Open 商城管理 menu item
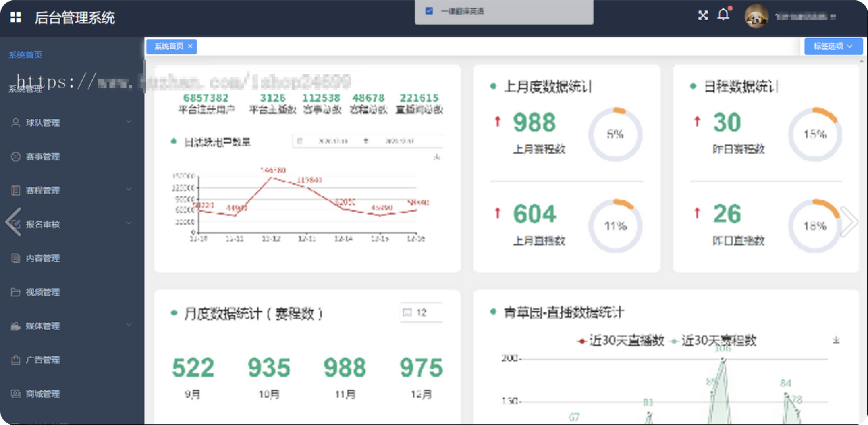Image resolution: width=868 pixels, height=425 pixels. coord(43,394)
